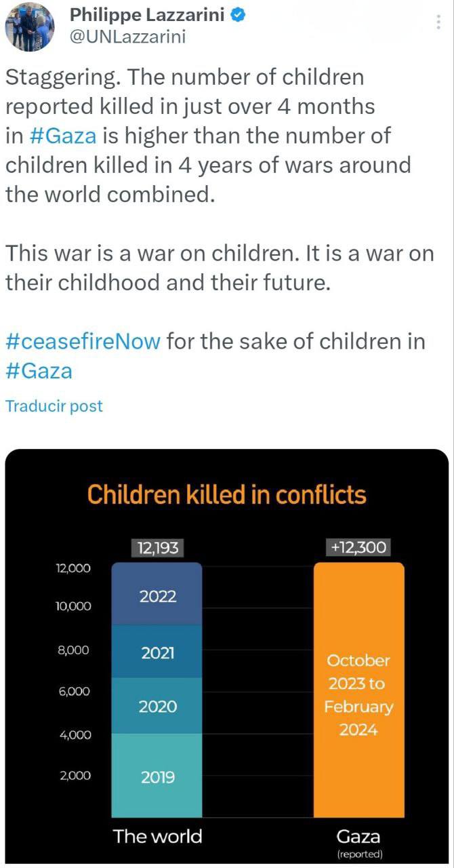Click the #Gaza hashtag after 'children in'
The height and width of the screenshot is (868, 454).
click(x=38, y=371)
